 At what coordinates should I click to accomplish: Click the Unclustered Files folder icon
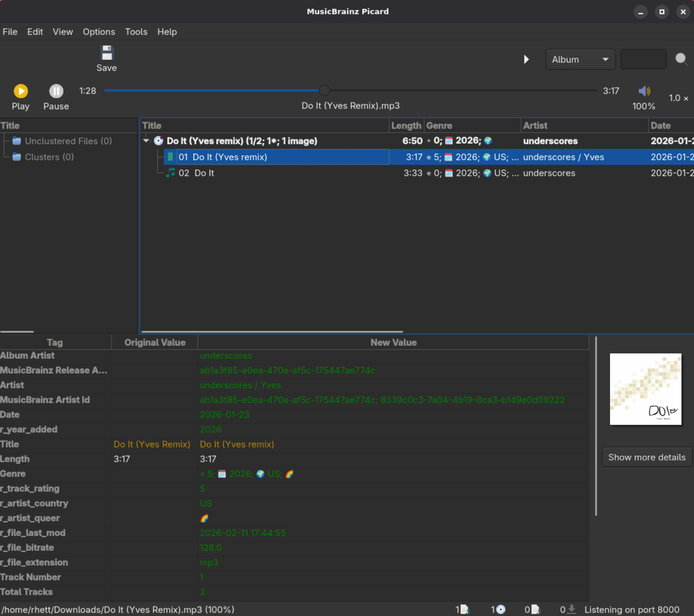click(x=17, y=141)
